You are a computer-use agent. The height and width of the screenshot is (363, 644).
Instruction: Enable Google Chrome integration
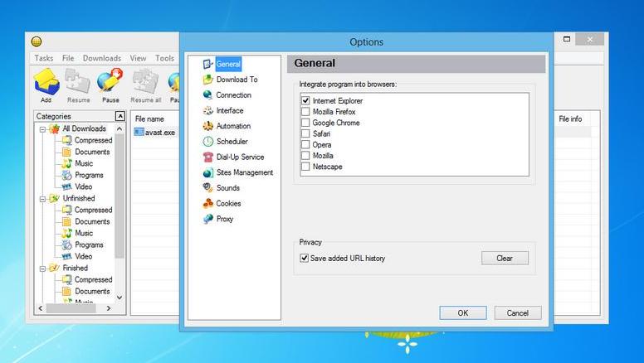(x=305, y=123)
